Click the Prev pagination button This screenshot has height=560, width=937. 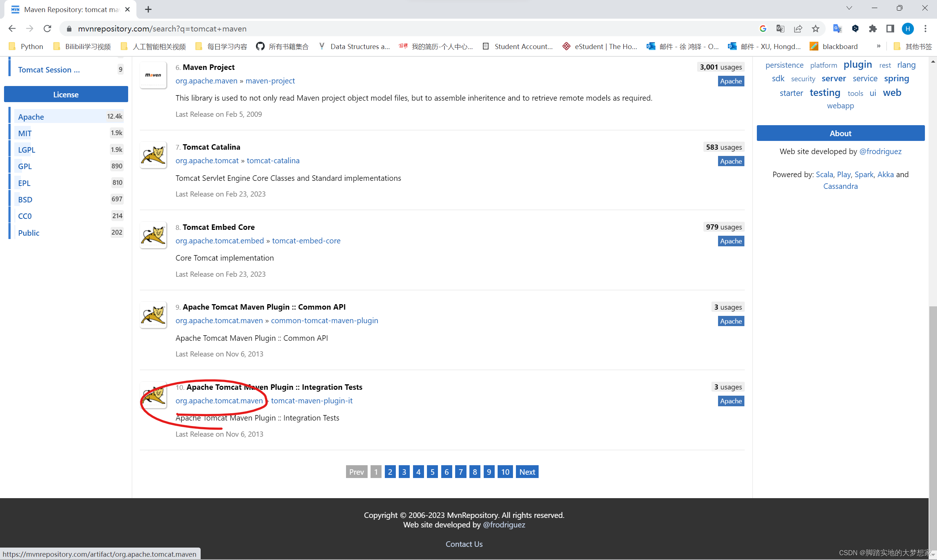[356, 472]
